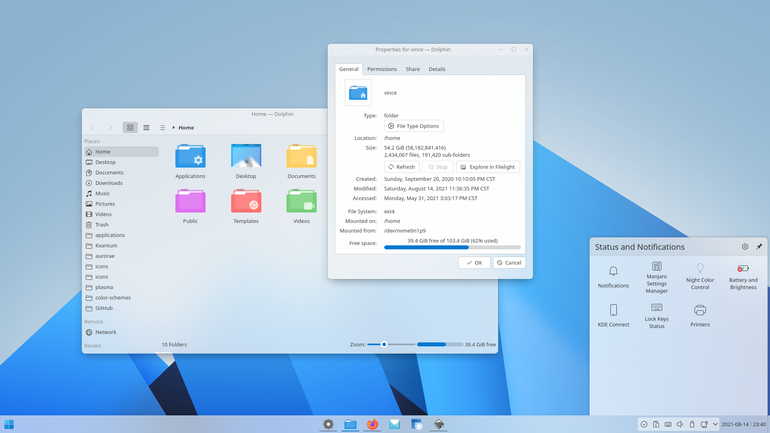Pin the Status and Notifications popup open
Viewport: 770px width, 433px height.
pos(759,246)
